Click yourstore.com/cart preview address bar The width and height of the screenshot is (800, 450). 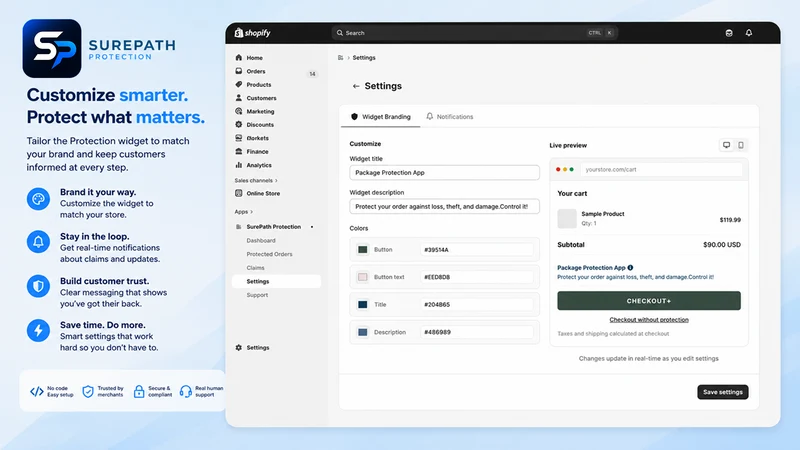tap(661, 169)
